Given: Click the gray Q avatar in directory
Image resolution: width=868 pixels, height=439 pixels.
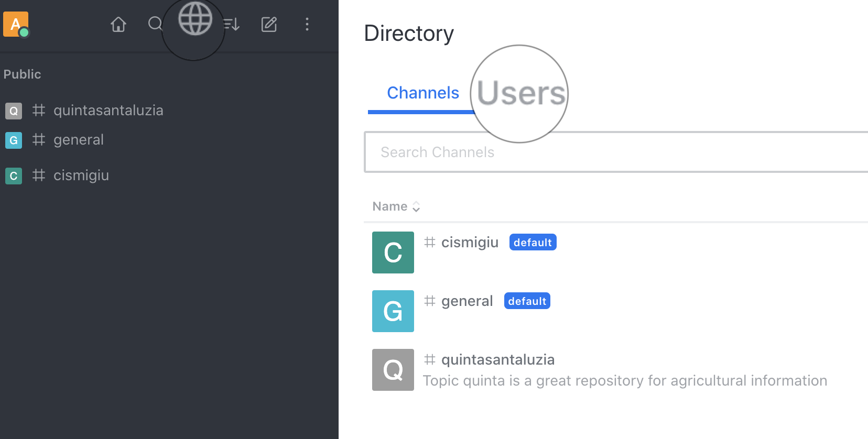Looking at the screenshot, I should [393, 370].
